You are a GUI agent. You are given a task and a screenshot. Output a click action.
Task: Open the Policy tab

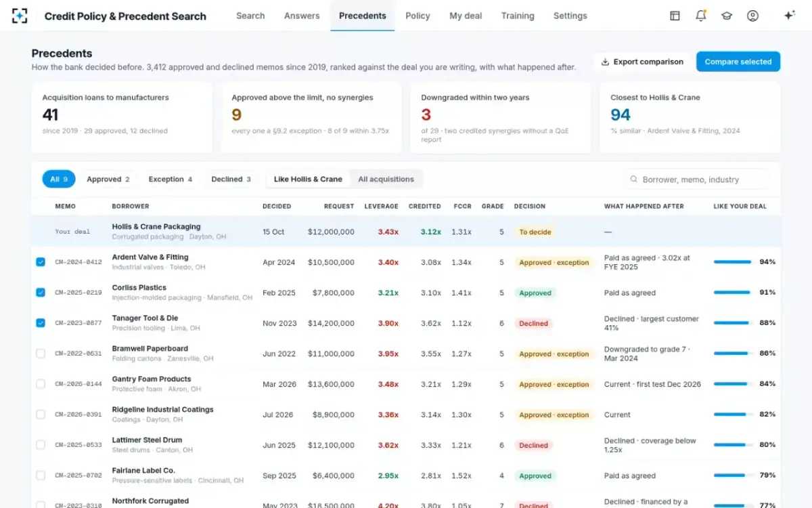(x=418, y=16)
